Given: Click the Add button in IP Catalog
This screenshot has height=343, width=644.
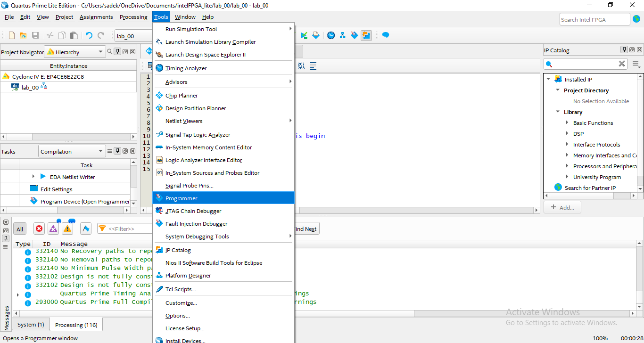Looking at the screenshot, I should click(x=562, y=207).
